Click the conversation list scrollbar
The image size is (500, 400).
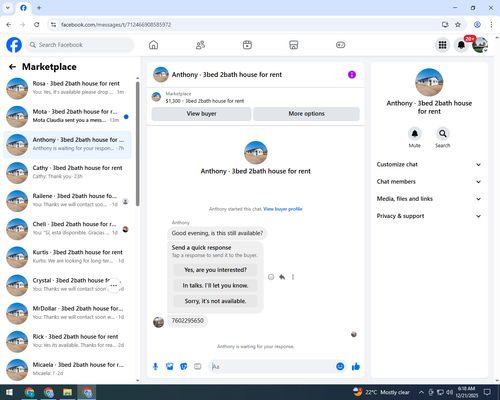(x=138, y=144)
